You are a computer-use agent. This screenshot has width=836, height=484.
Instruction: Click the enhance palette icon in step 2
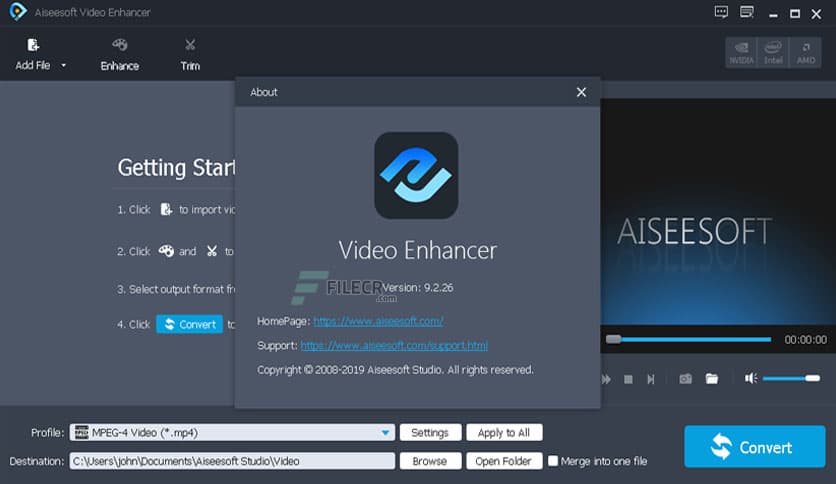[x=166, y=251]
